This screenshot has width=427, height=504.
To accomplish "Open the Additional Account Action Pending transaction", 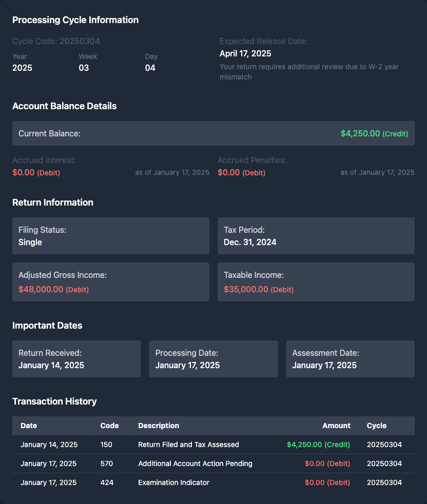I will tap(195, 463).
